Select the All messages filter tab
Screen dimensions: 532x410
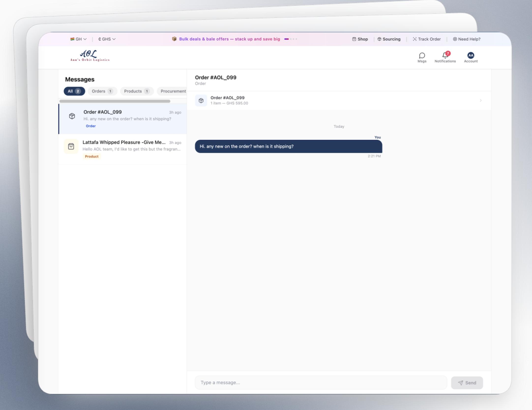click(74, 91)
